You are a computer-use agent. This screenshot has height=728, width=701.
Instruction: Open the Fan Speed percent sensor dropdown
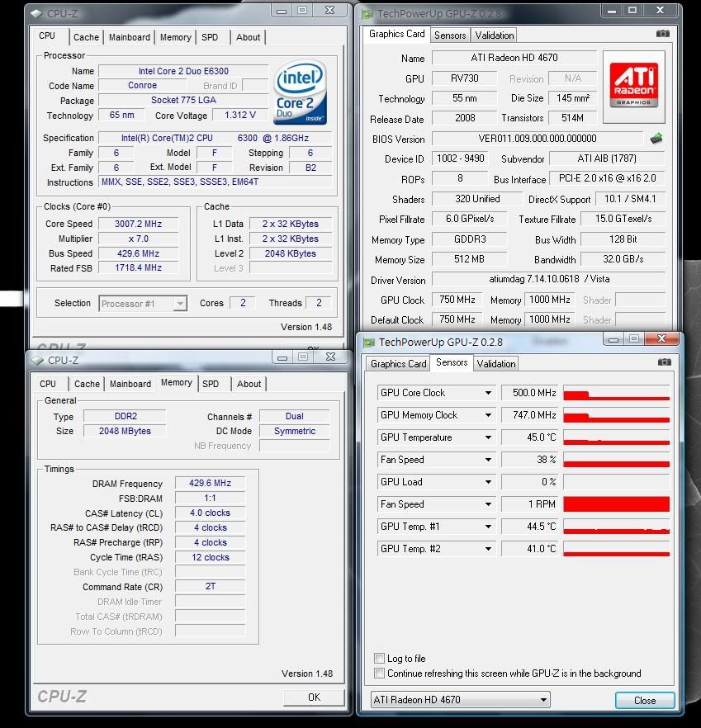point(488,460)
